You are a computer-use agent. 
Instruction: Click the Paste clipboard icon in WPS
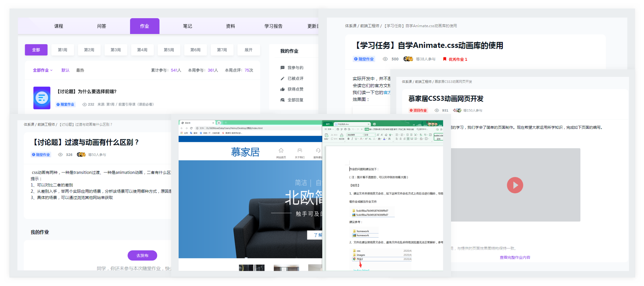[326, 135]
